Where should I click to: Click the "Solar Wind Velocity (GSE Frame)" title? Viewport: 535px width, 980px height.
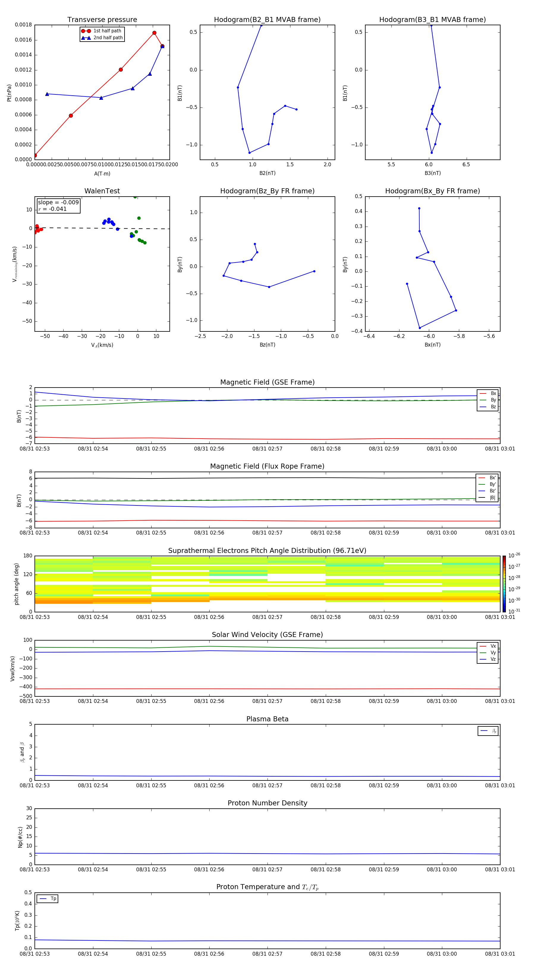click(267, 635)
